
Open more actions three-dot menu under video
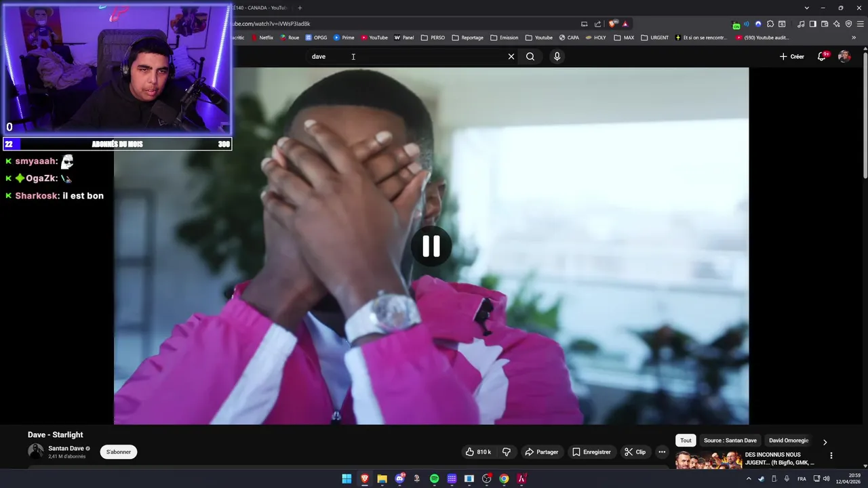coord(662,452)
